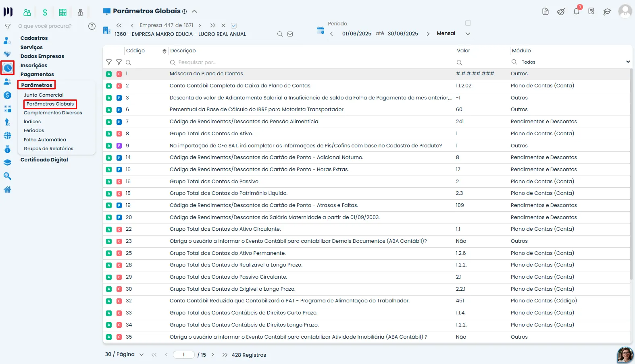Open the Certificado Digital menu section

[44, 160]
